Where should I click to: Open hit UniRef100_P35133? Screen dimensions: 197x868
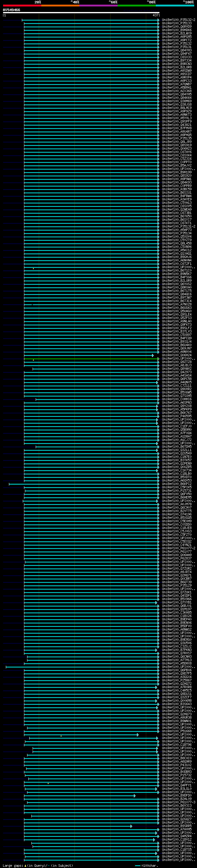point(177,23)
